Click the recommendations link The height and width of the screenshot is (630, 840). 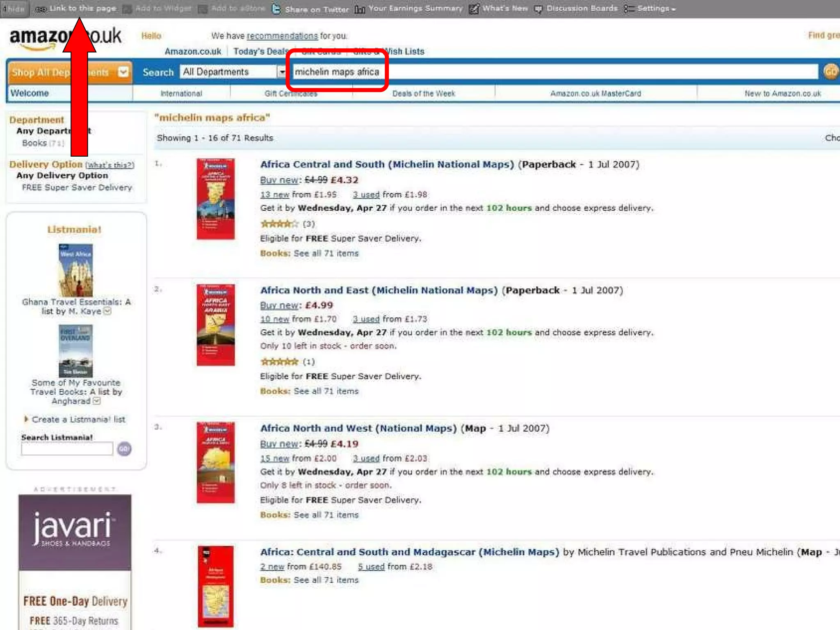click(282, 36)
